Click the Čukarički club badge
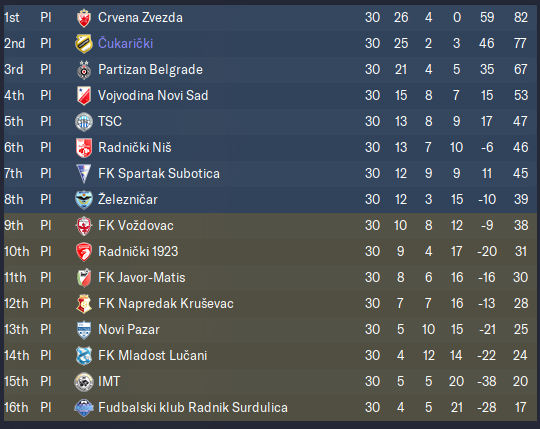Screen dimensions: 540x429 pyautogui.click(x=84, y=44)
